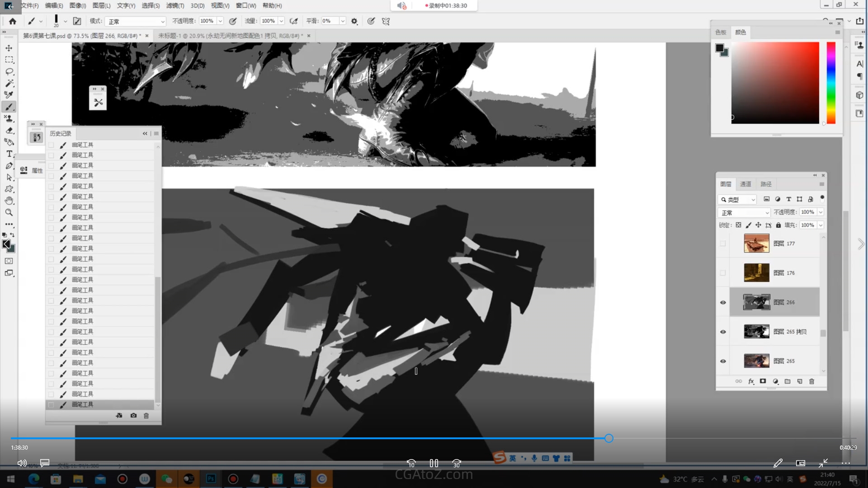Hide layer 266 using eye icon
The width and height of the screenshot is (868, 488).
723,302
